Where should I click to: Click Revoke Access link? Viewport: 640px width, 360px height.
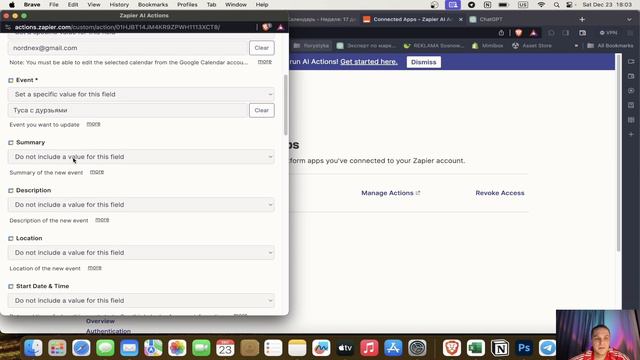point(500,193)
